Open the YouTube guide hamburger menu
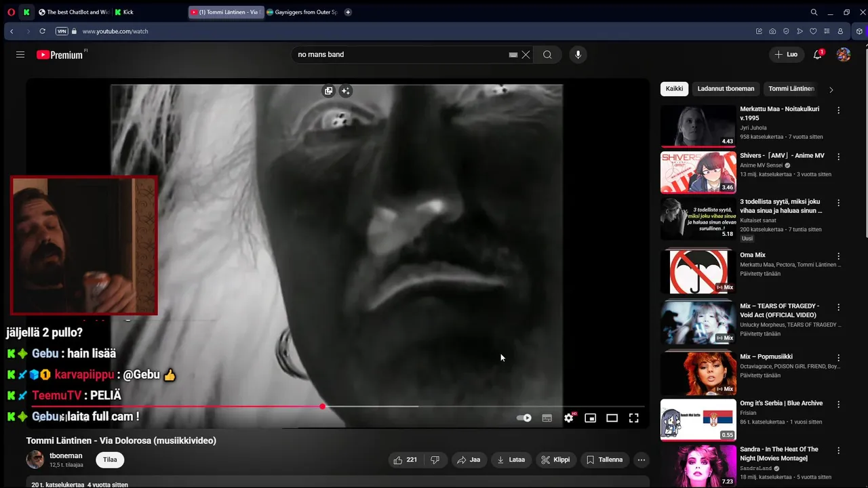 tap(20, 54)
